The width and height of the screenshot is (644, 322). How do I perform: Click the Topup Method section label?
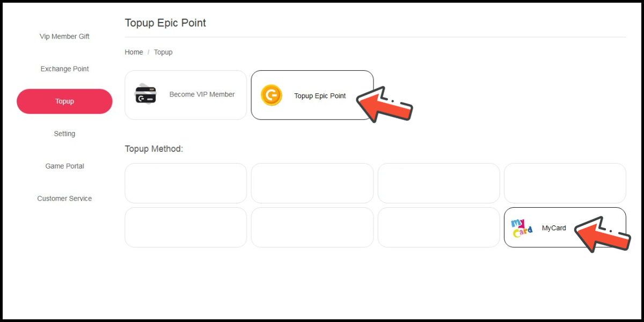point(153,149)
